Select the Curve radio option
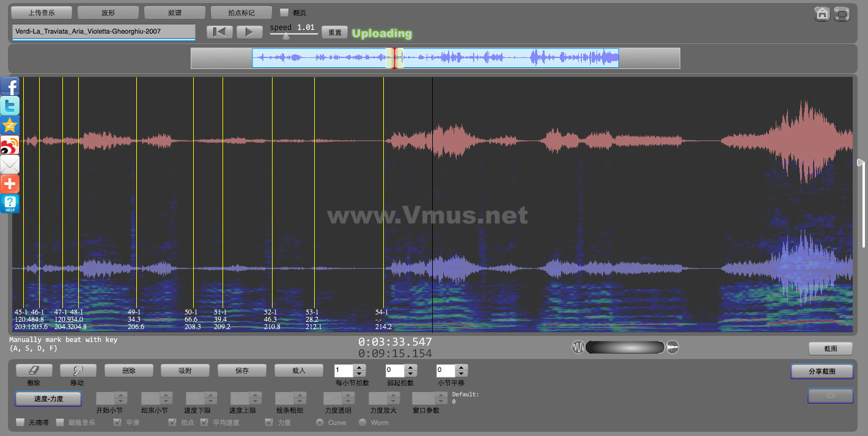The width and height of the screenshot is (868, 436). [320, 423]
